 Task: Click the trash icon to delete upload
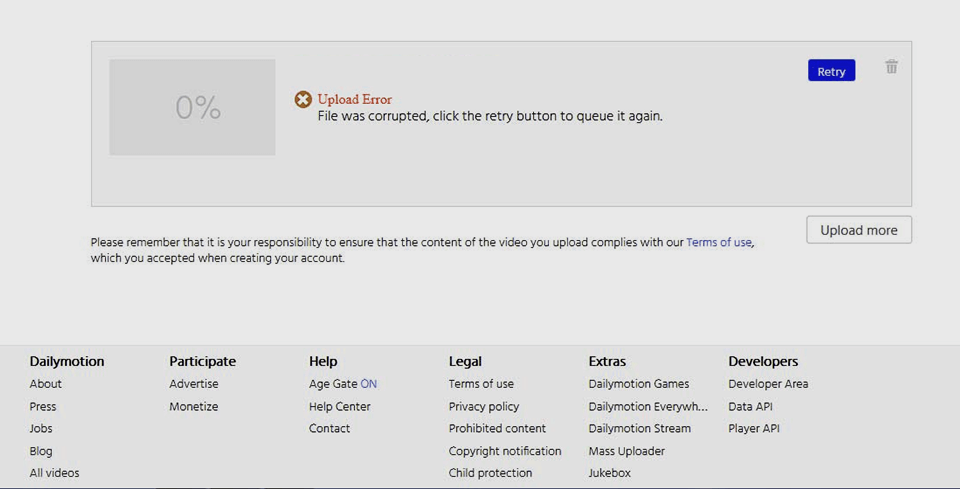click(x=891, y=67)
